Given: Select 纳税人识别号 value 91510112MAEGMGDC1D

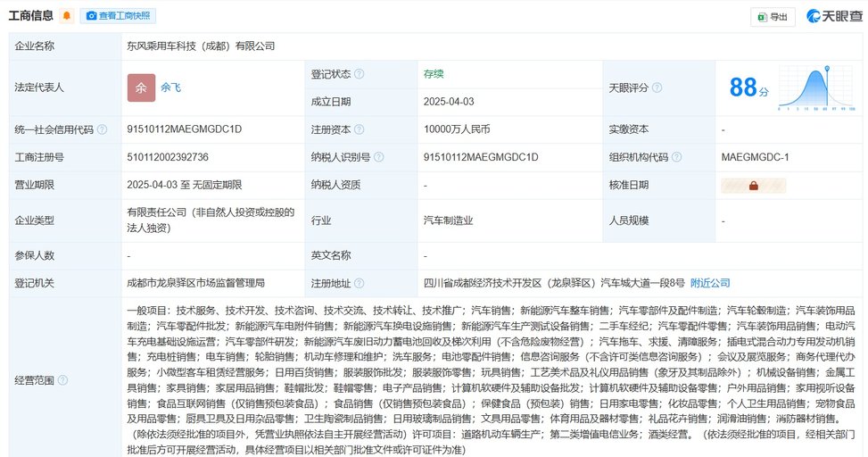Looking at the screenshot, I should point(481,157).
